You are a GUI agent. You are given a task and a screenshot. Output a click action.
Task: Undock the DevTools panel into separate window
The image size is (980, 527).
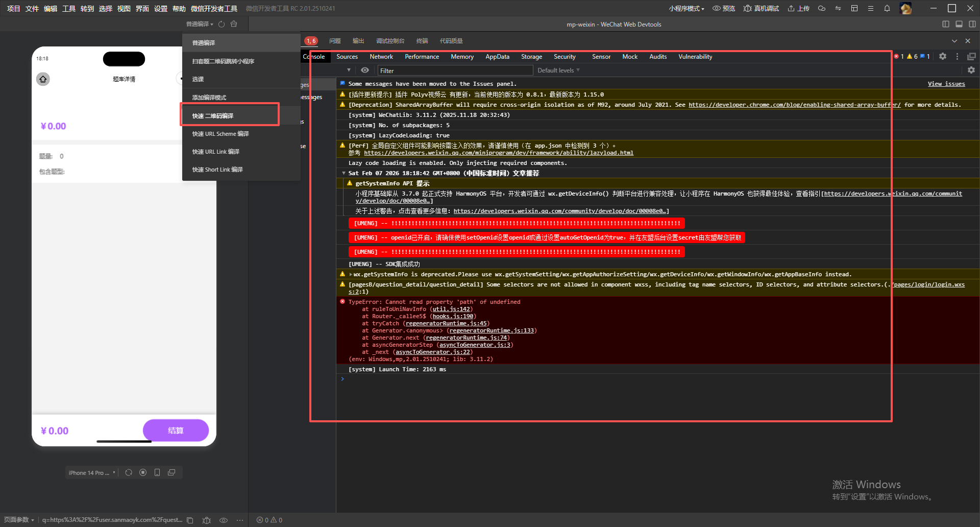click(971, 57)
